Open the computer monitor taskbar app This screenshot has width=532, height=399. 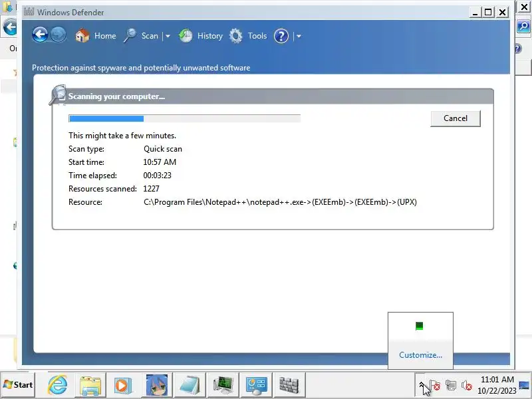[223, 385]
